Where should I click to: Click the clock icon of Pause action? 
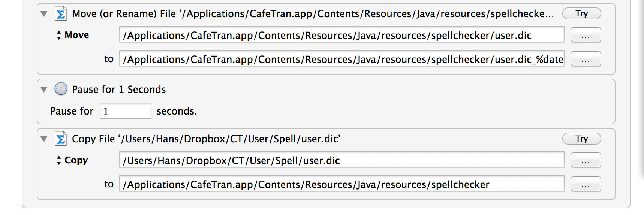point(61,89)
